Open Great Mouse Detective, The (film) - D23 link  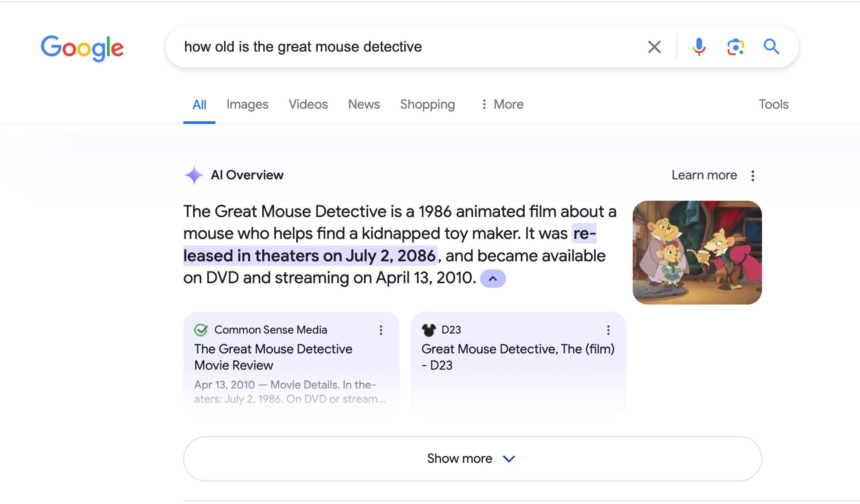pos(518,357)
